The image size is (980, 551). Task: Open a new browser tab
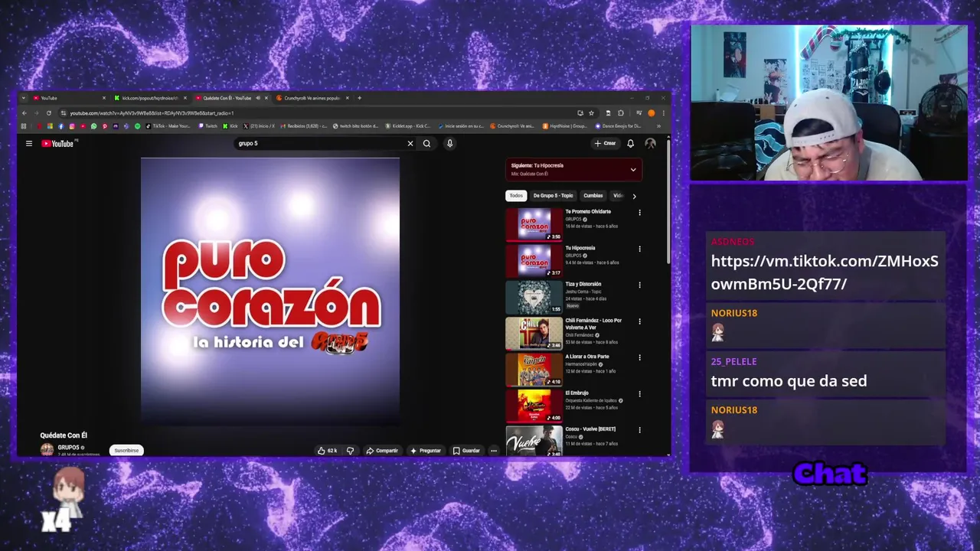tap(359, 98)
